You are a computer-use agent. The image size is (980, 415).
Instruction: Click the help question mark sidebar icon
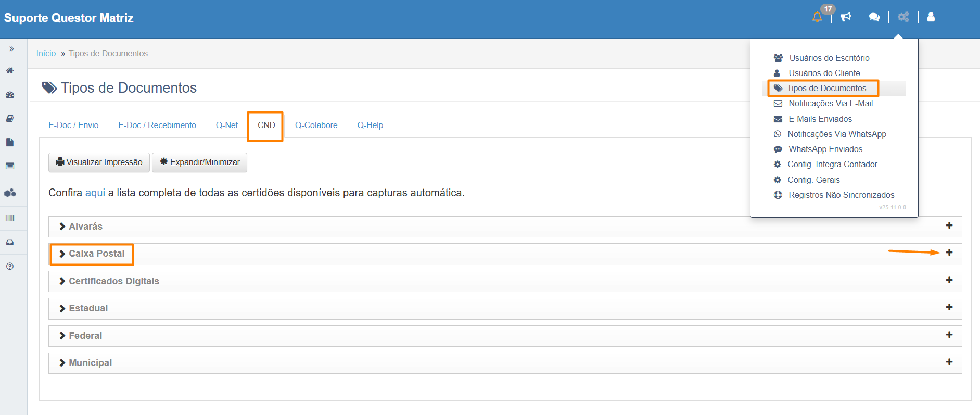[10, 266]
